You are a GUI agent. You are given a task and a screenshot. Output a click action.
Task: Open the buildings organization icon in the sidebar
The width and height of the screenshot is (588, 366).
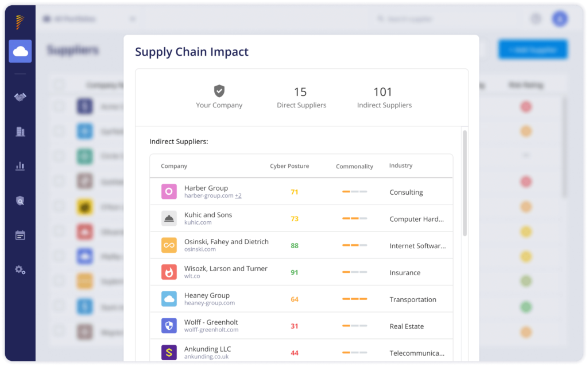click(20, 132)
